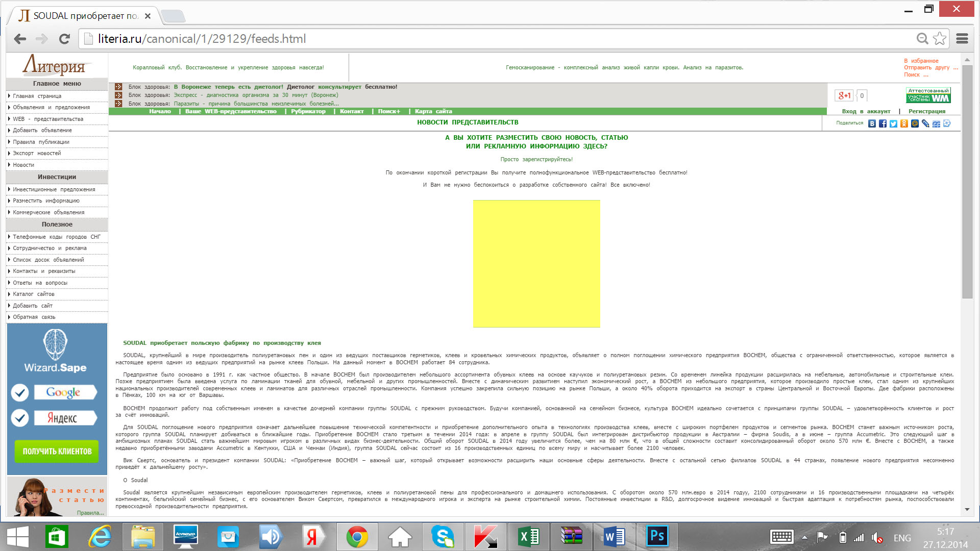Open File Explorer from the taskbar
Image resolution: width=980 pixels, height=551 pixels.
click(143, 537)
